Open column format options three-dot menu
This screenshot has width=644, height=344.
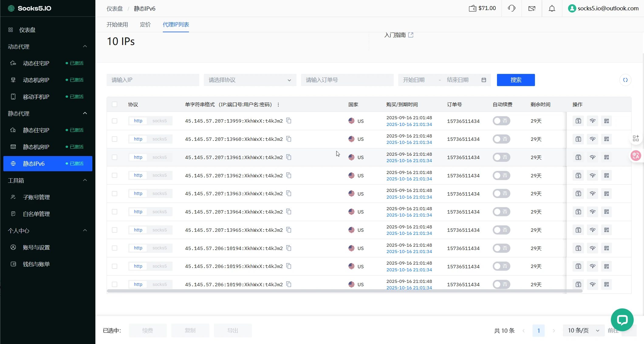[278, 105]
